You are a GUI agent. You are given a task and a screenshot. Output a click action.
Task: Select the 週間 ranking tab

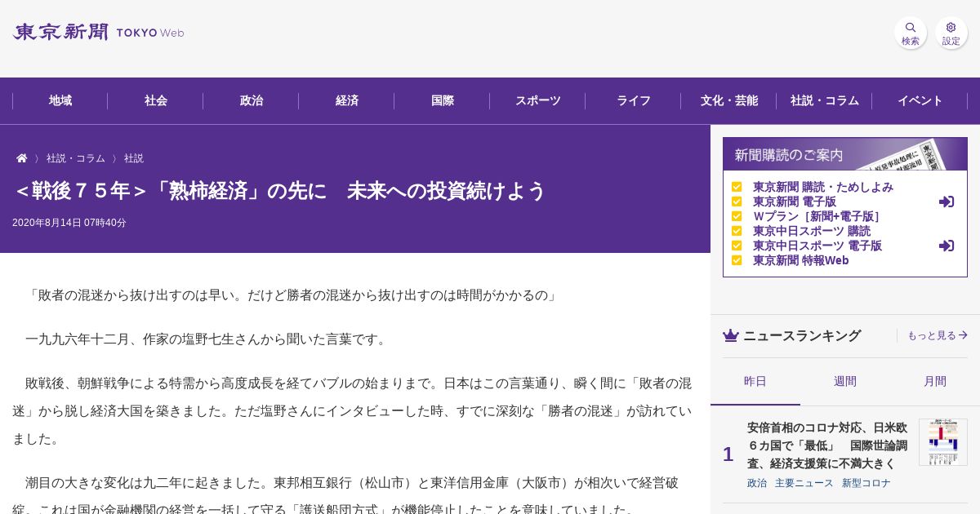pyautogui.click(x=845, y=382)
